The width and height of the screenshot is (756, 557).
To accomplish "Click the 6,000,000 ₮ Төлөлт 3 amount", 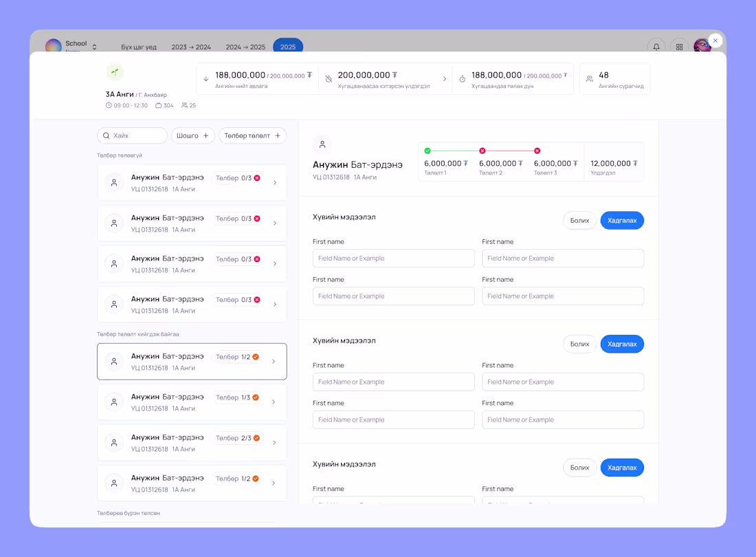I will [556, 164].
